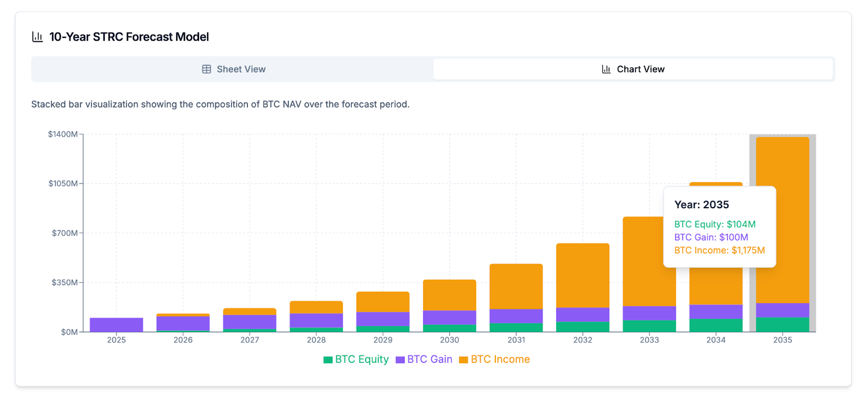Select the orange segment of the 2028 bar

click(316, 307)
